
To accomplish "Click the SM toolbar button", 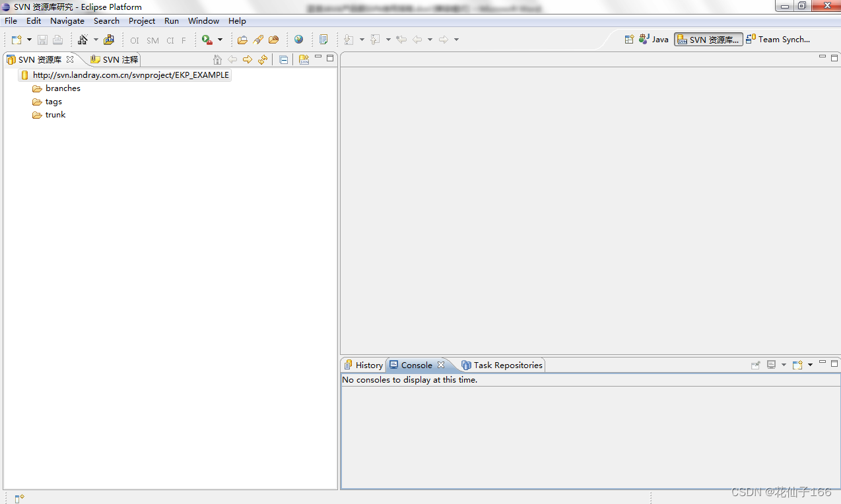I will pyautogui.click(x=152, y=40).
